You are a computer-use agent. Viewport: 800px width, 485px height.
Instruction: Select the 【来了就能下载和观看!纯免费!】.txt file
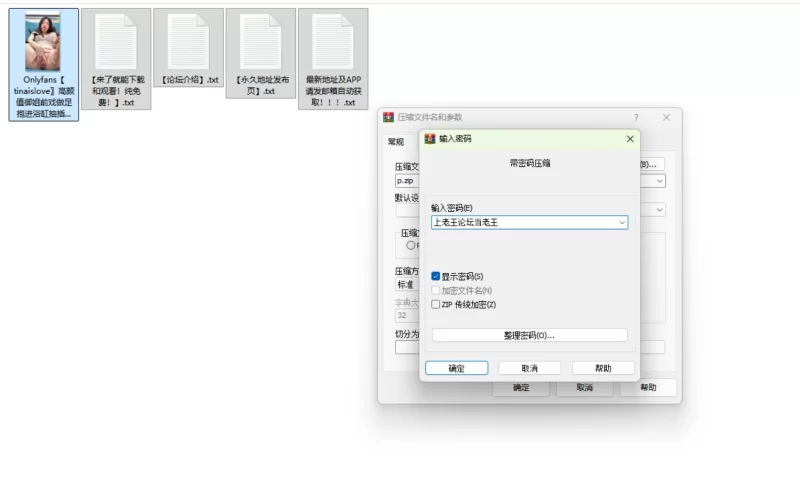(116, 59)
